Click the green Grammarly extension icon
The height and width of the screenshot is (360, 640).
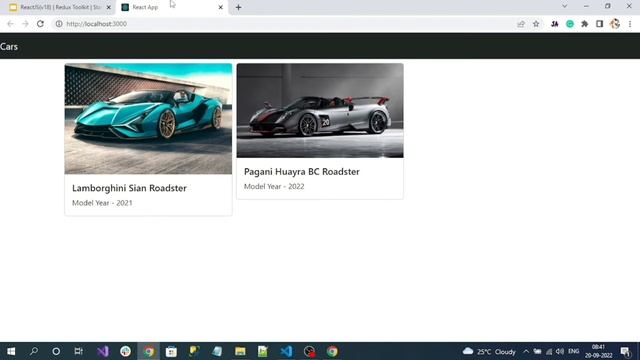pyautogui.click(x=570, y=24)
